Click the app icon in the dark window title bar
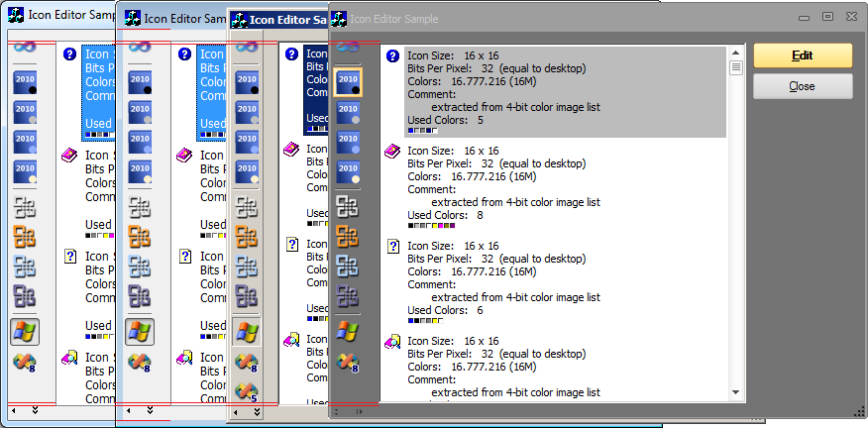 coord(338,19)
